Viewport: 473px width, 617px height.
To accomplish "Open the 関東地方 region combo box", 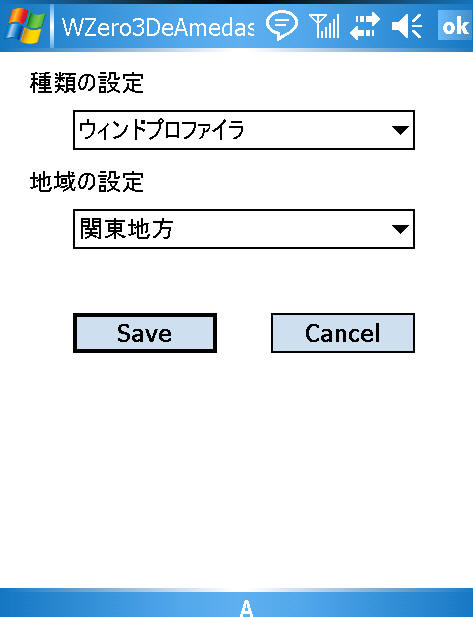I will (x=244, y=229).
